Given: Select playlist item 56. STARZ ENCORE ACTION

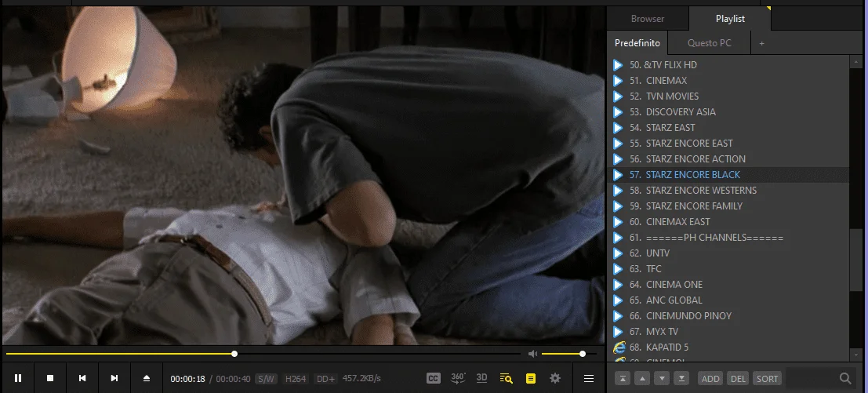Looking at the screenshot, I should (728, 159).
